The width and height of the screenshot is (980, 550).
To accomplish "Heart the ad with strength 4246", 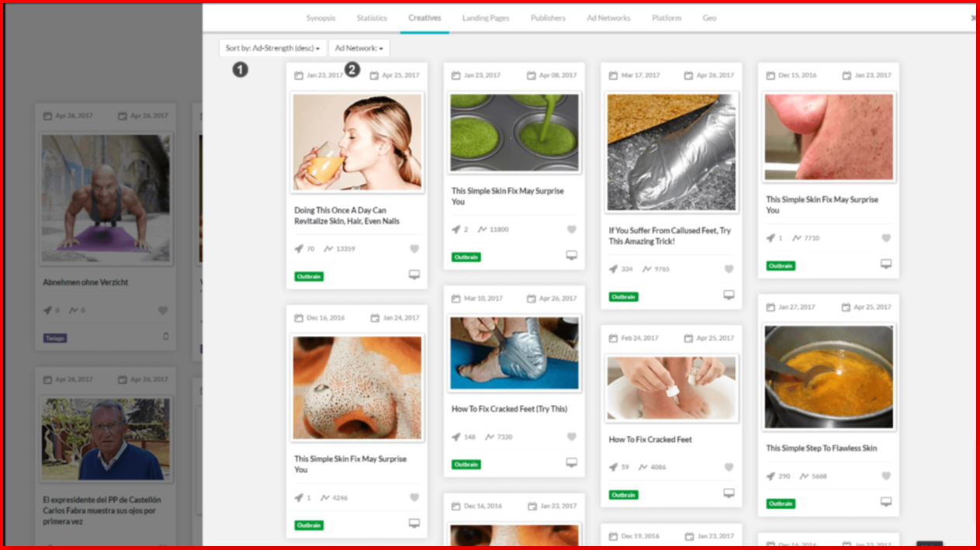I will tap(414, 498).
